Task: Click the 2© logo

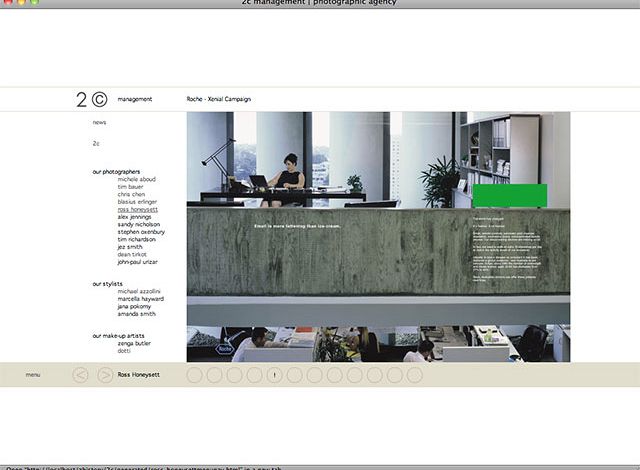Action: pyautogui.click(x=90, y=99)
